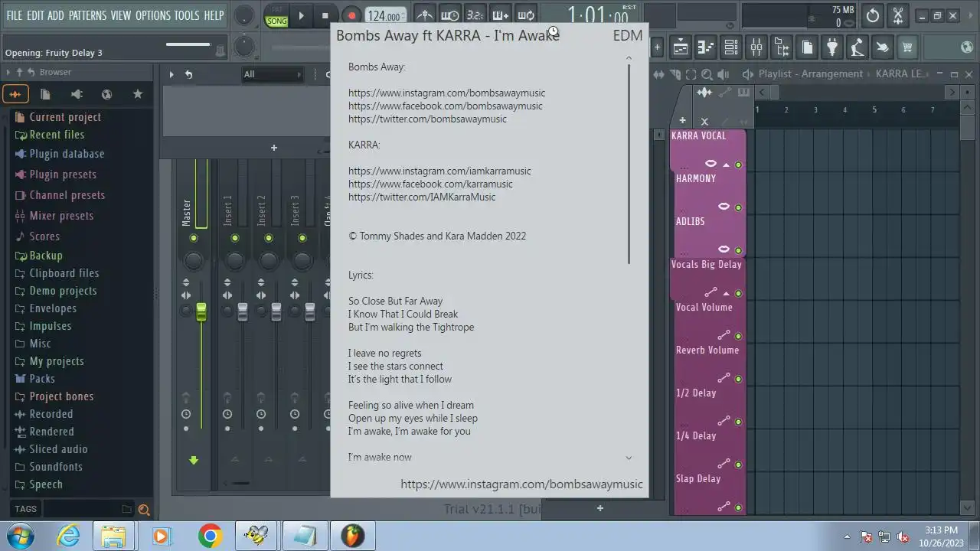Select the browser globe online library tab
Viewport: 980px width, 551px height.
tap(107, 94)
